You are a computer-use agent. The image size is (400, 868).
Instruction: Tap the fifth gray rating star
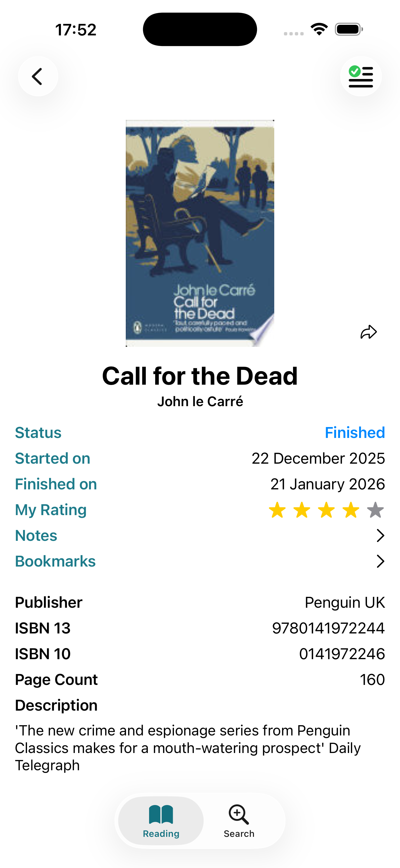click(x=375, y=510)
